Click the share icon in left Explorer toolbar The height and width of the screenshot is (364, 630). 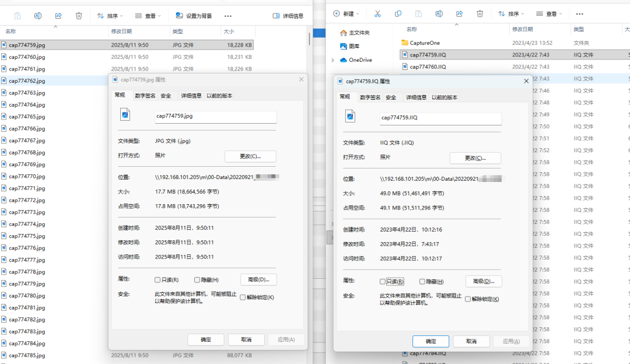pos(58,16)
